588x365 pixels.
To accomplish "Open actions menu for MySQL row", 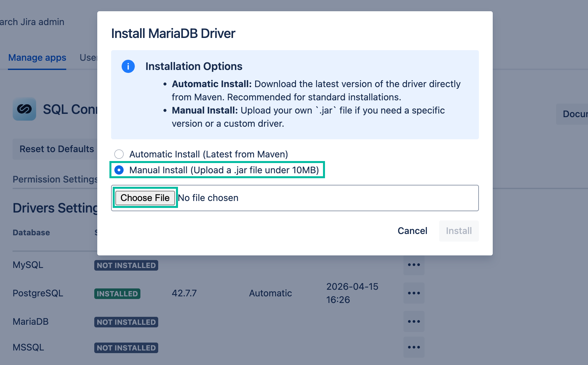I will tap(414, 265).
